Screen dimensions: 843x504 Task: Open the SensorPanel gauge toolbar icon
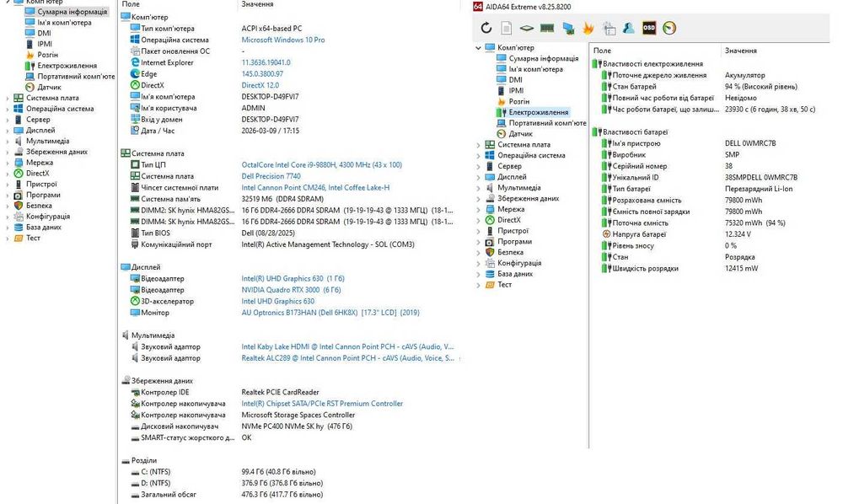coord(669,28)
